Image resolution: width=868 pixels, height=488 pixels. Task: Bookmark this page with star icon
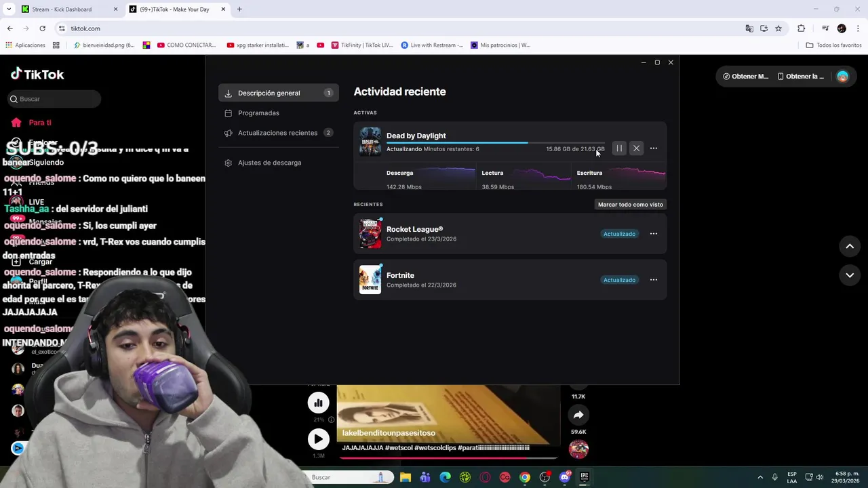778,28
